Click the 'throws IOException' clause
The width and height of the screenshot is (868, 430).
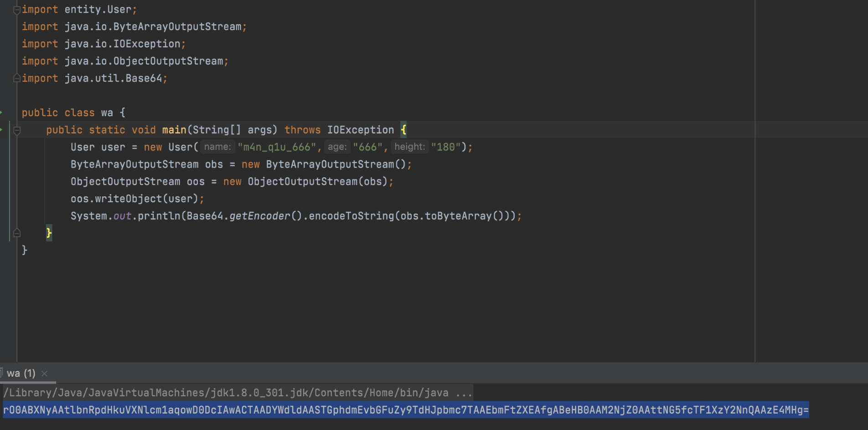[339, 130]
